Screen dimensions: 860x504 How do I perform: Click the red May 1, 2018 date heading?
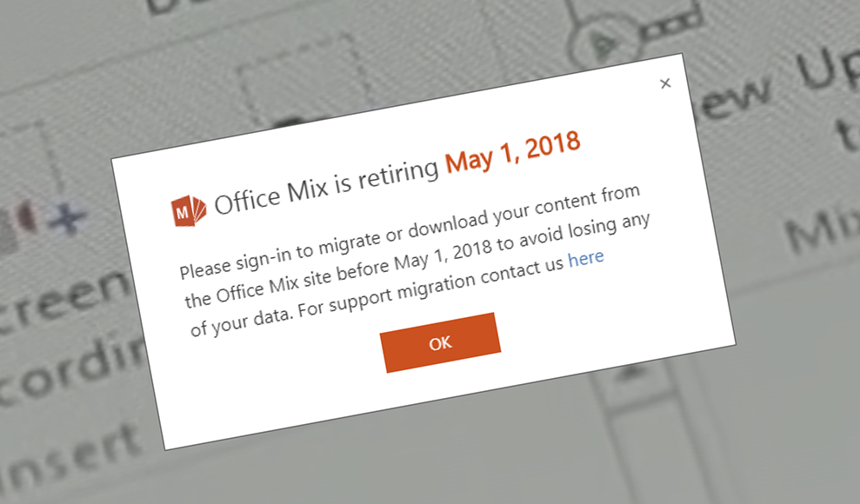[x=512, y=152]
